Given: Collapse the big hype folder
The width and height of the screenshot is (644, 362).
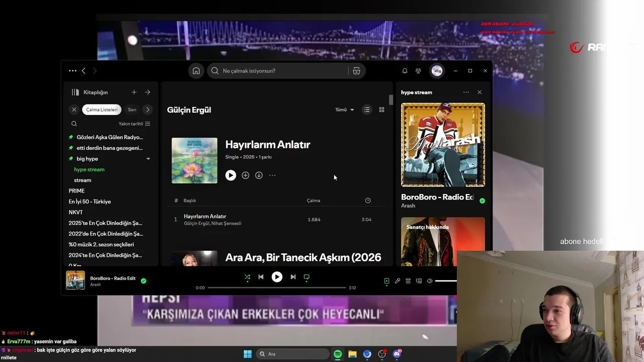Looking at the screenshot, I should 148,159.
